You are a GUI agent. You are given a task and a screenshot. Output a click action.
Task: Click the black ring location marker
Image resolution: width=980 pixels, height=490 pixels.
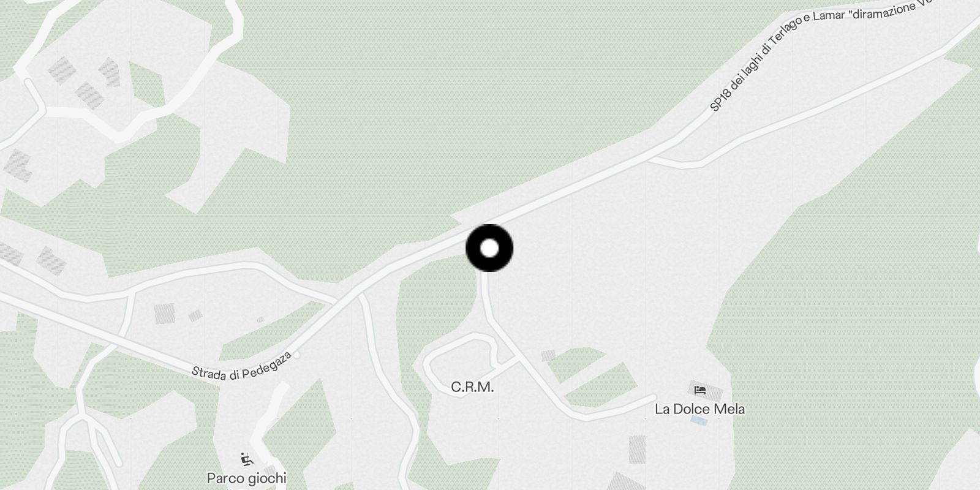(489, 248)
